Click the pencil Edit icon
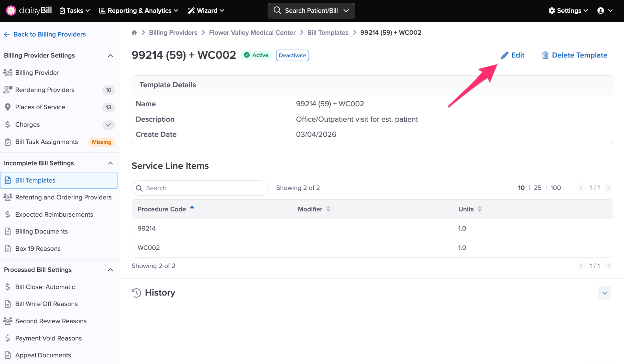Image resolution: width=624 pixels, height=364 pixels. coord(505,55)
